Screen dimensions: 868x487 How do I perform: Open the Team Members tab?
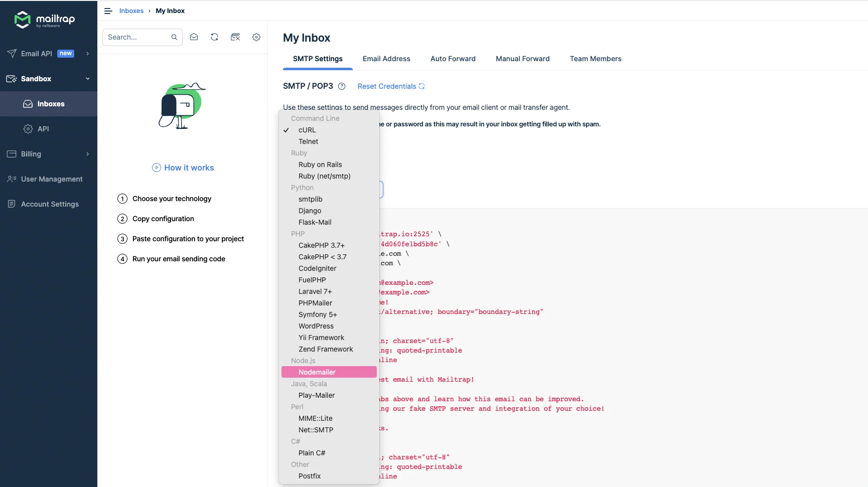596,59
